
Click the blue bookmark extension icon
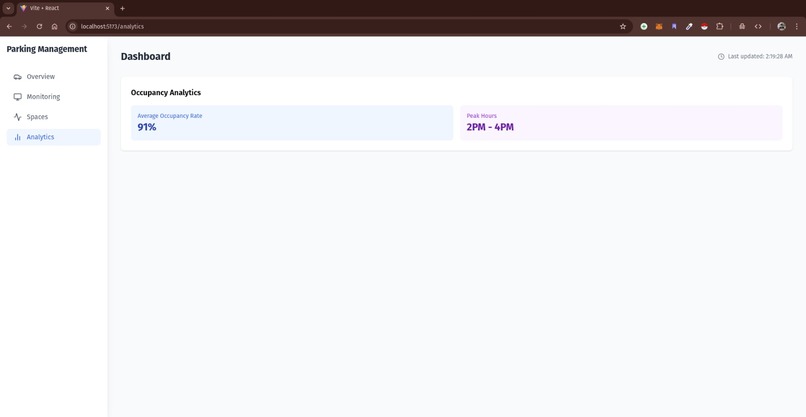[674, 26]
